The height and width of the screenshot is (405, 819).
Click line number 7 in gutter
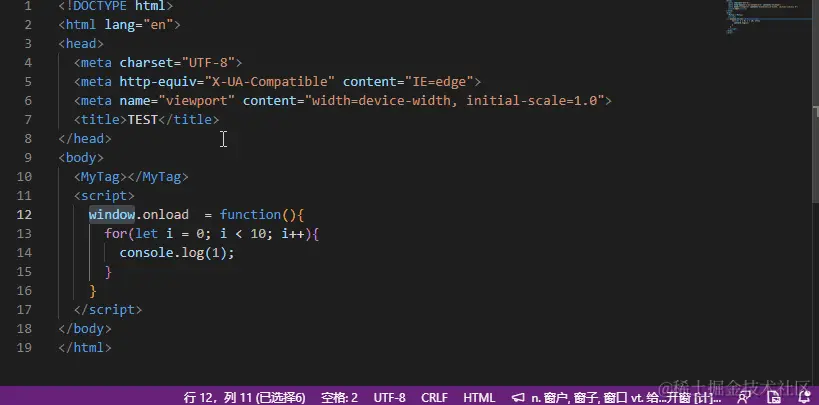28,120
